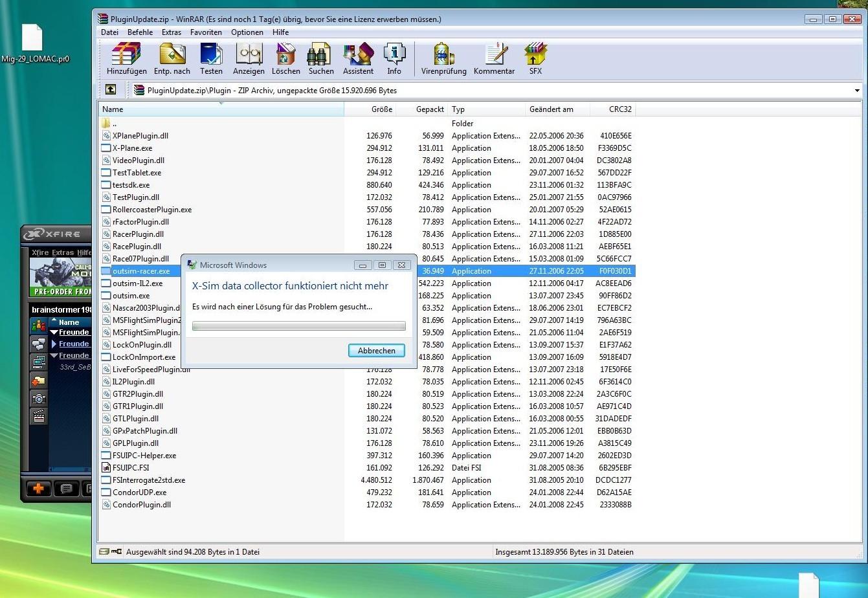
Task: Sort by the Geändert am column
Action: [558, 109]
